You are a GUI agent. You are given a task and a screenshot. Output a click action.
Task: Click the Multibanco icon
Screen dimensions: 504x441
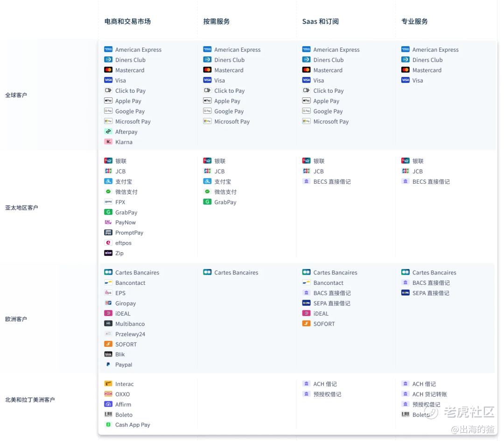108,324
